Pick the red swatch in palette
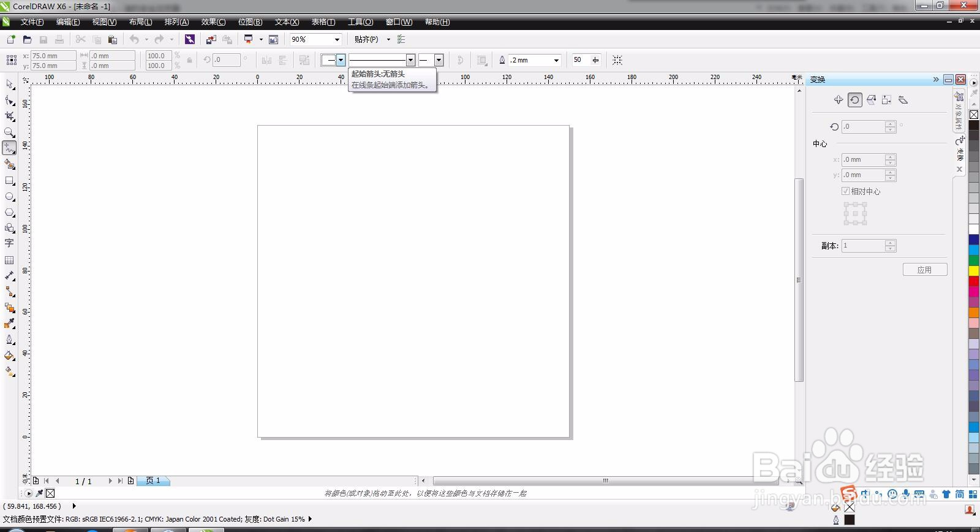The image size is (980, 532). point(973,281)
